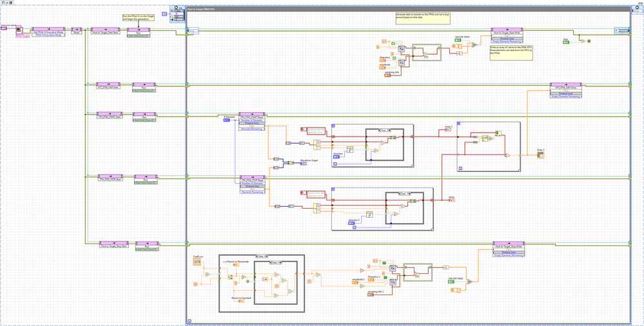
Task: Click Wait Until Done (F) under Host to Target_Start Run
Action: point(139,35)
